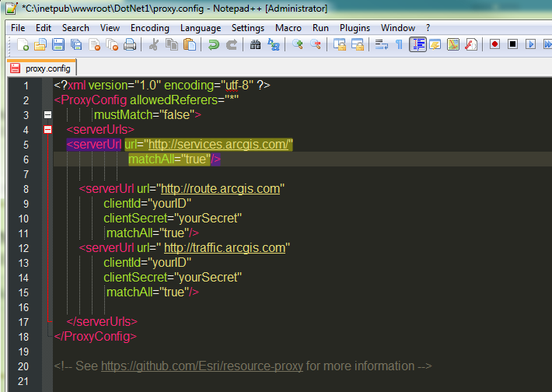Open the Encoding menu
This screenshot has height=392, width=552.
(x=149, y=28)
